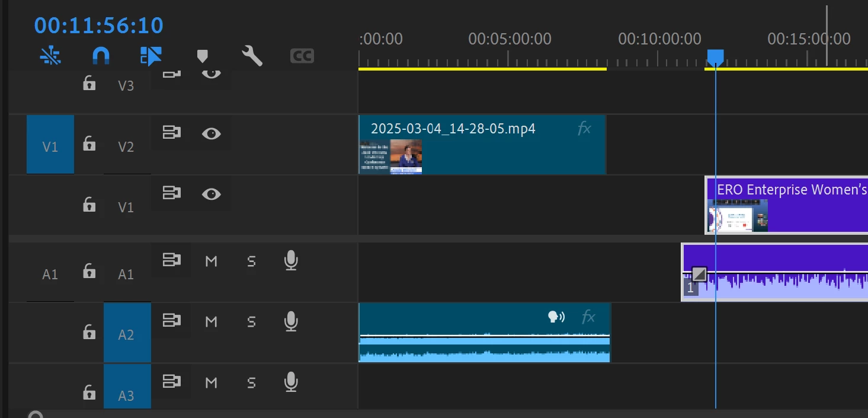Image resolution: width=868 pixels, height=418 pixels.
Task: Open Timeline Display Settings wrench
Action: tap(252, 56)
